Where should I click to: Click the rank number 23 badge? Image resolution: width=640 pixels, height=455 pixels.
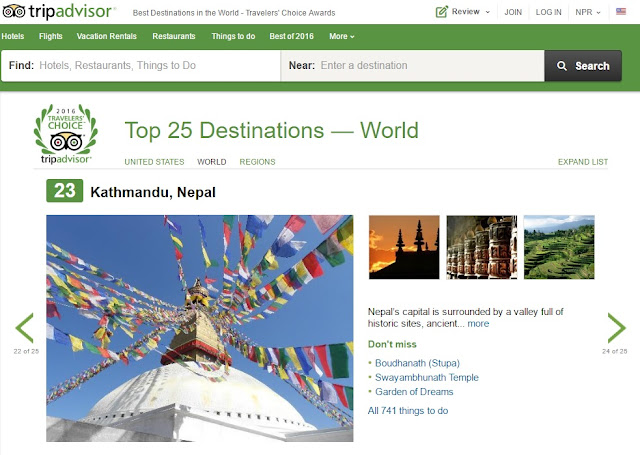click(64, 191)
